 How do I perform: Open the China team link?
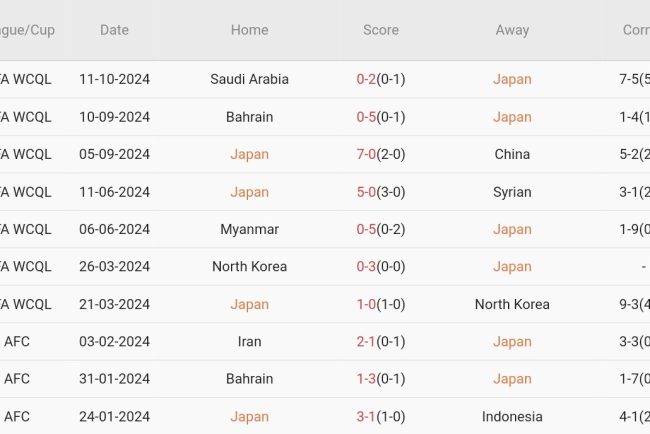click(x=512, y=154)
